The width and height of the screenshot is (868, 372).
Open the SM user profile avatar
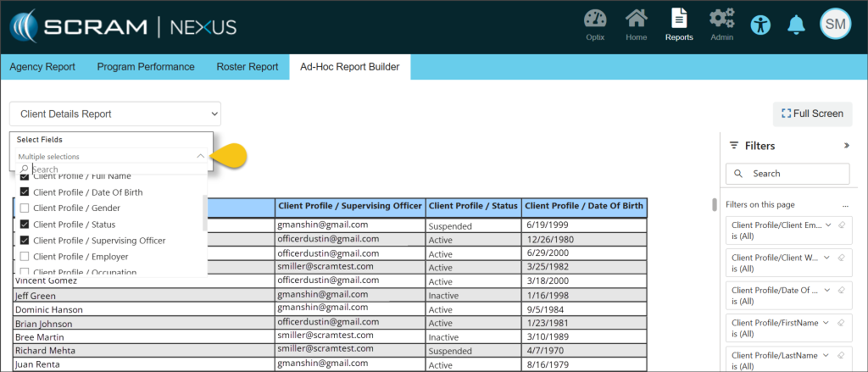point(835,25)
